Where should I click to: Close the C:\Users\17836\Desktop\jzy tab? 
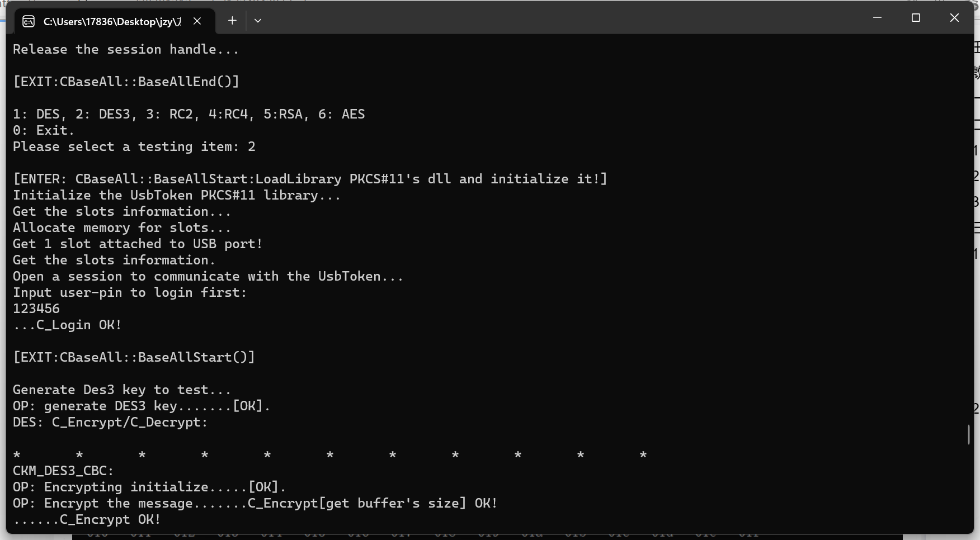(197, 21)
